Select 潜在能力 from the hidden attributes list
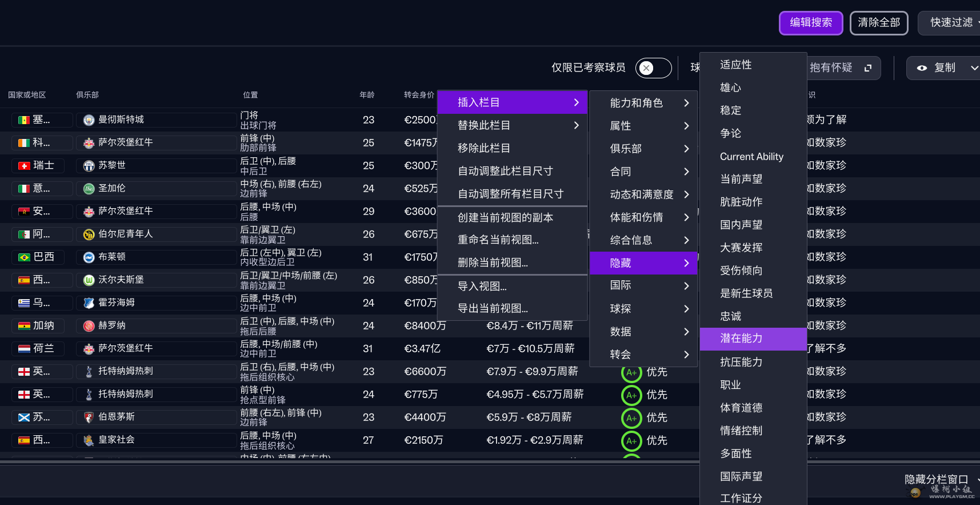 (x=741, y=339)
